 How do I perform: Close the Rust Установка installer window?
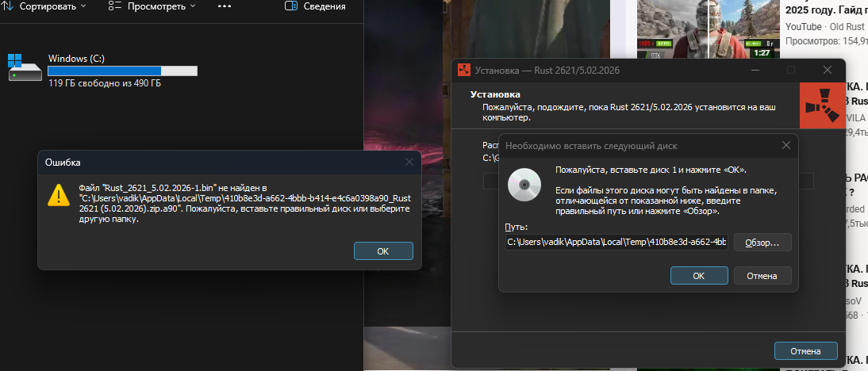pyautogui.click(x=826, y=71)
